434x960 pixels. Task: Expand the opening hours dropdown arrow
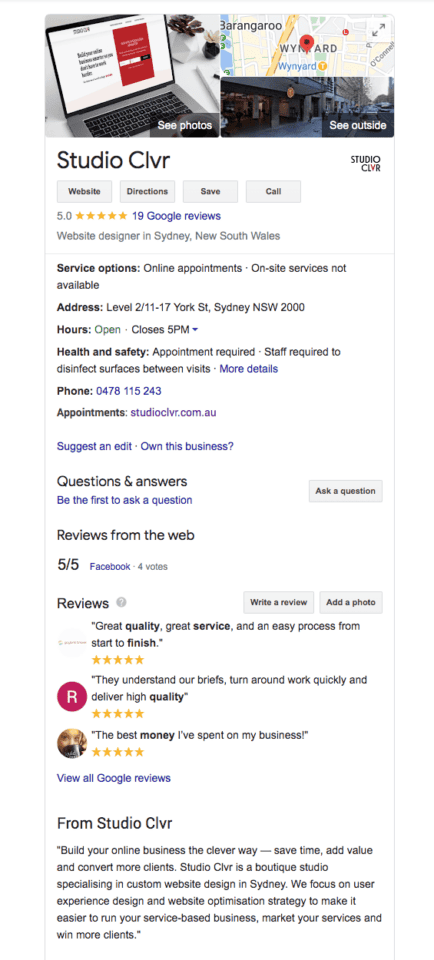click(x=195, y=330)
